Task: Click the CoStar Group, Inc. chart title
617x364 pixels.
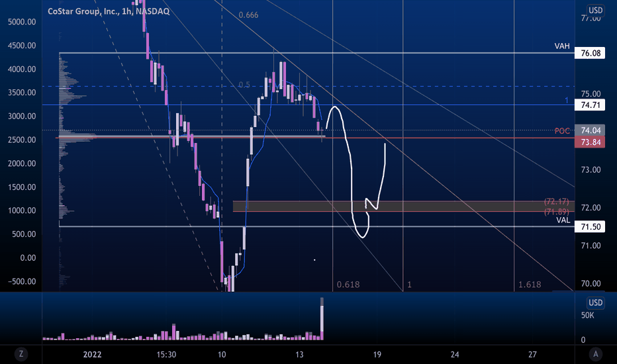Action: coord(109,11)
